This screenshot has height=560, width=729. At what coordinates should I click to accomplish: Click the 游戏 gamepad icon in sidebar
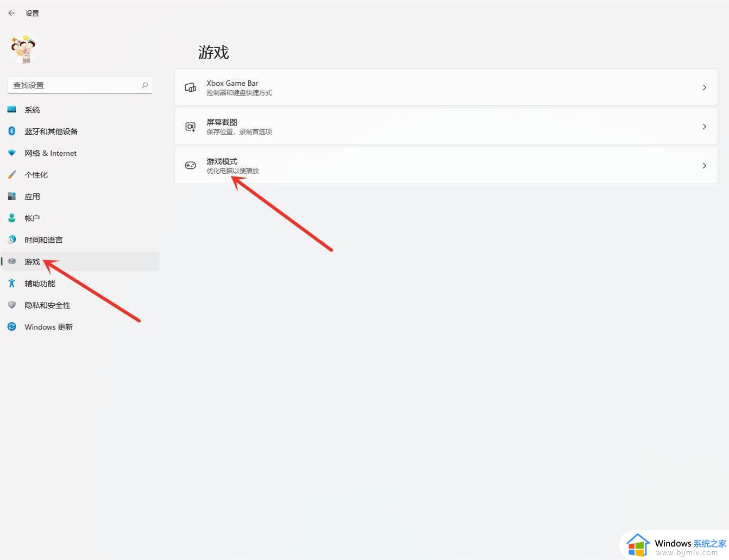[12, 262]
